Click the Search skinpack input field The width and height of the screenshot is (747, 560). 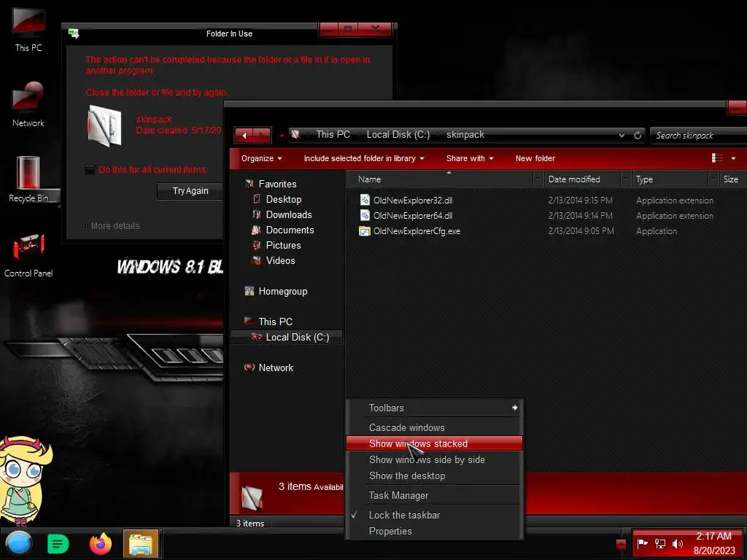click(x=698, y=135)
